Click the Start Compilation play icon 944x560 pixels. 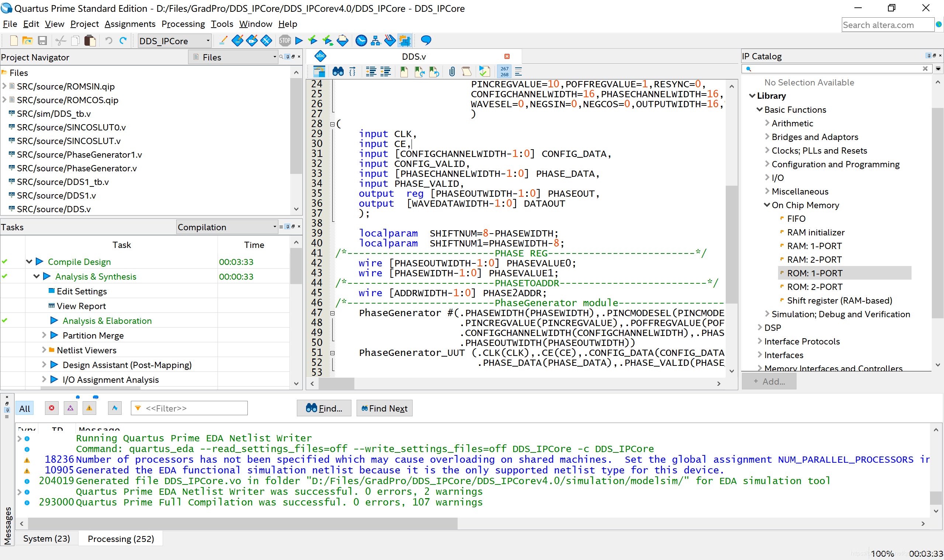pyautogui.click(x=299, y=41)
